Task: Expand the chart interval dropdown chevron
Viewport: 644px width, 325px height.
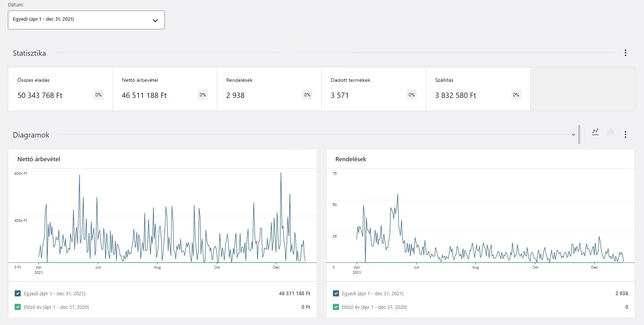Action: [573, 135]
